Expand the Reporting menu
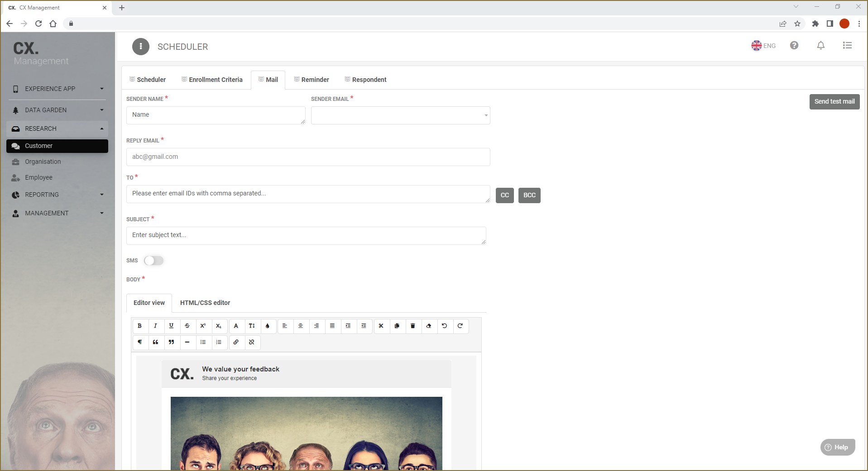 click(58, 195)
